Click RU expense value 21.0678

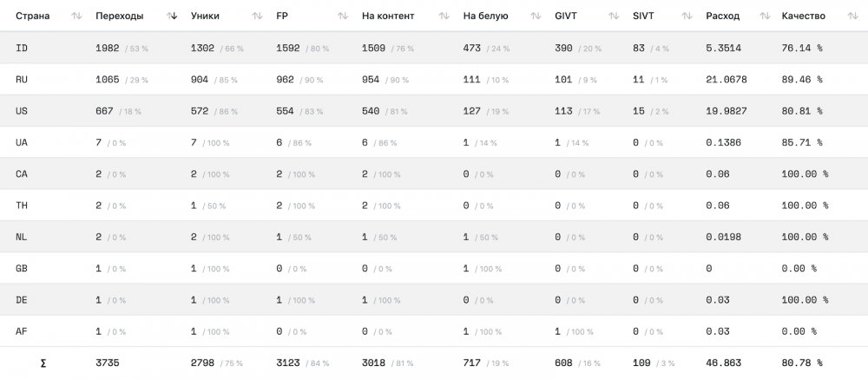click(x=727, y=80)
